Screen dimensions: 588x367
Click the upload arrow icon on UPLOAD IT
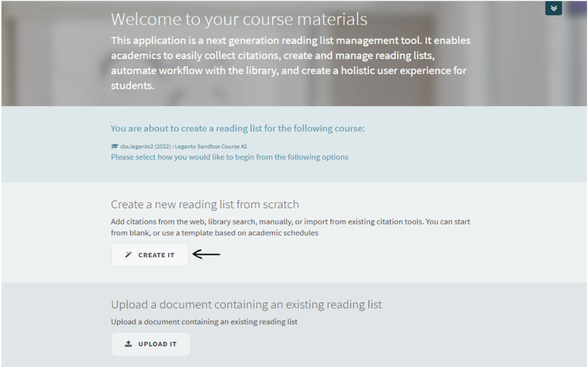pyautogui.click(x=128, y=344)
